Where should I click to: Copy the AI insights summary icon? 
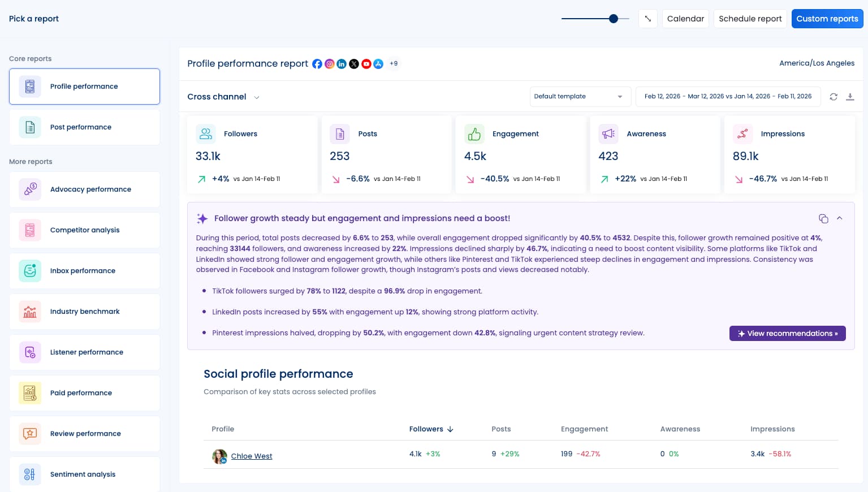pos(823,218)
